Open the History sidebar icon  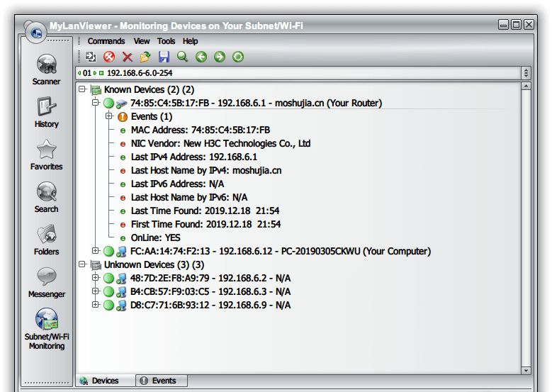[46, 112]
